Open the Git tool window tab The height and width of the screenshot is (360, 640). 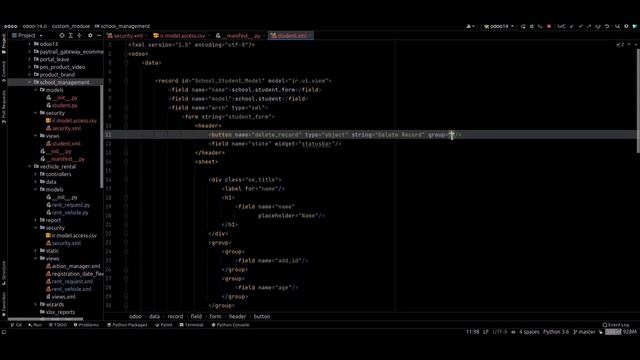click(x=16, y=325)
